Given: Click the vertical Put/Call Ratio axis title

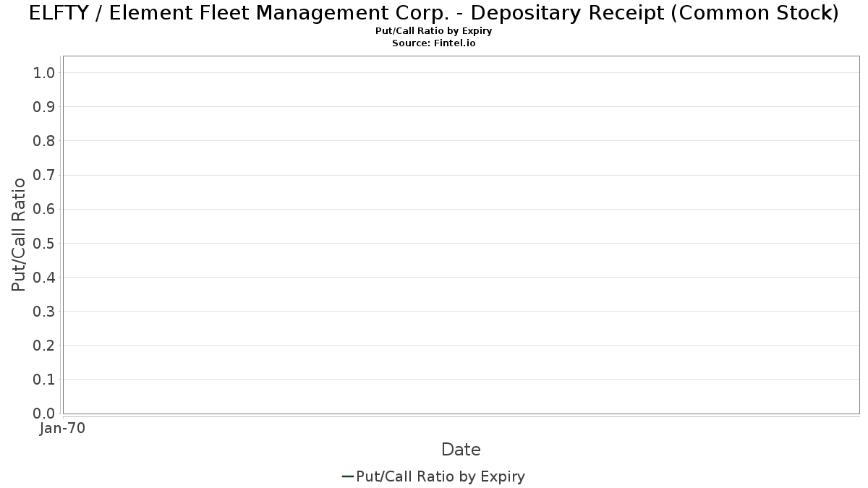Looking at the screenshot, I should coord(19,234).
